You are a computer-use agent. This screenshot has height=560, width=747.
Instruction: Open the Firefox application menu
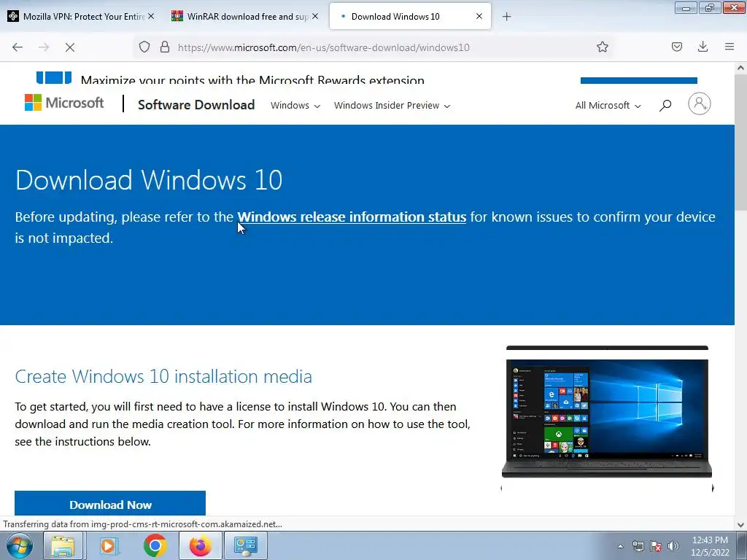pyautogui.click(x=729, y=47)
